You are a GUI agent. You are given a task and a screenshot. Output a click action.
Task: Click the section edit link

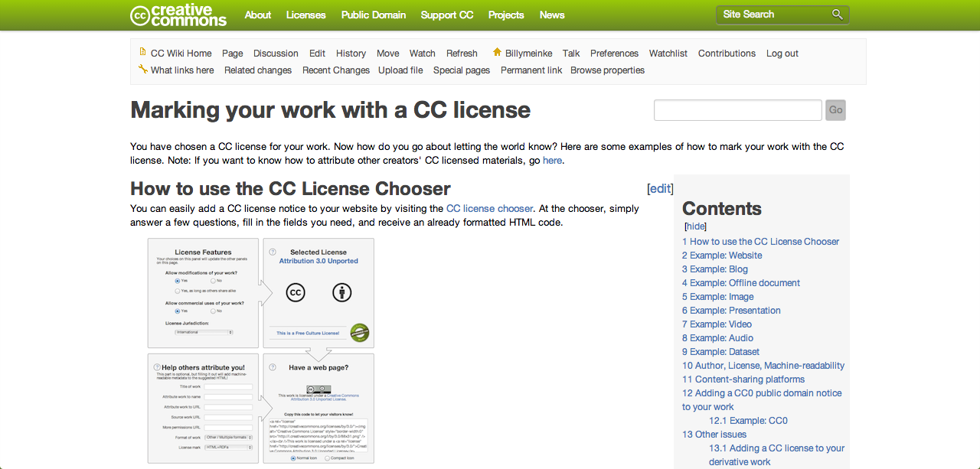click(661, 188)
